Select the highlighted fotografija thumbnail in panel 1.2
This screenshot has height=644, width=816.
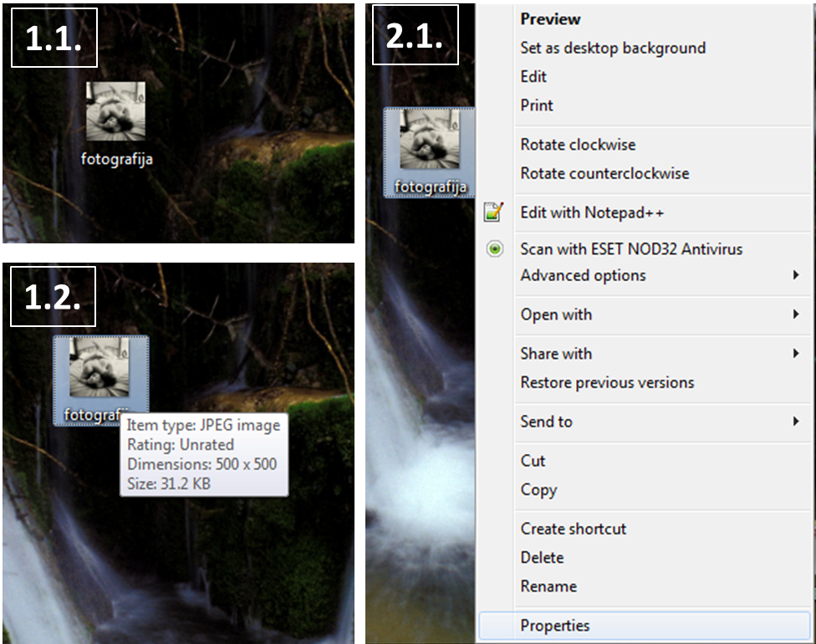(x=99, y=367)
